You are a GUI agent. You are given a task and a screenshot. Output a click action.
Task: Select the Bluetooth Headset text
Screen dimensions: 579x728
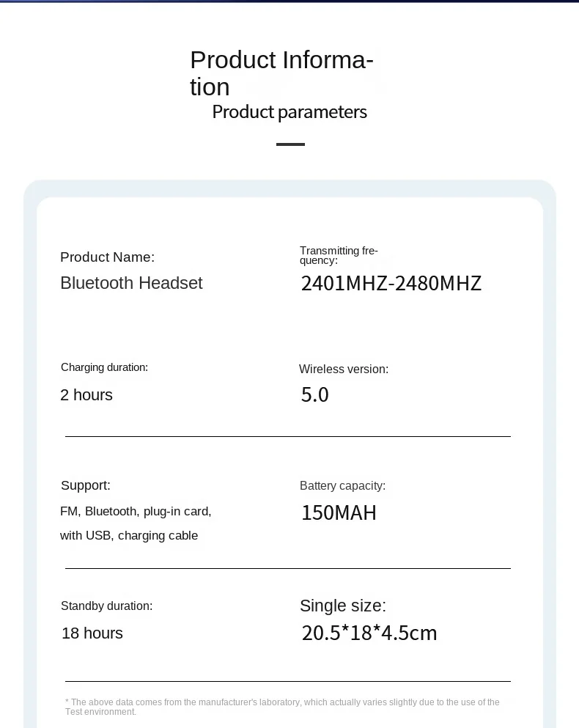click(131, 283)
